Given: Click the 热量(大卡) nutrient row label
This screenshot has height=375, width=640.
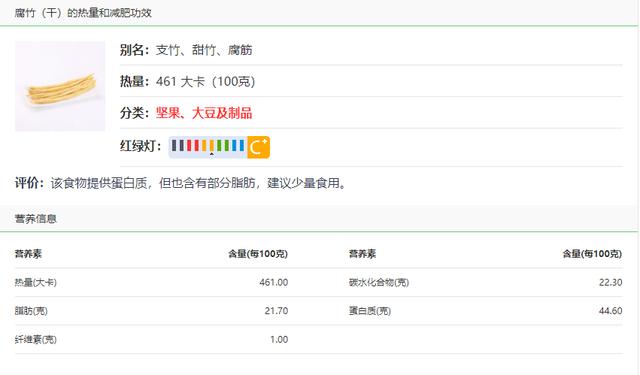Looking at the screenshot, I should [x=36, y=282].
